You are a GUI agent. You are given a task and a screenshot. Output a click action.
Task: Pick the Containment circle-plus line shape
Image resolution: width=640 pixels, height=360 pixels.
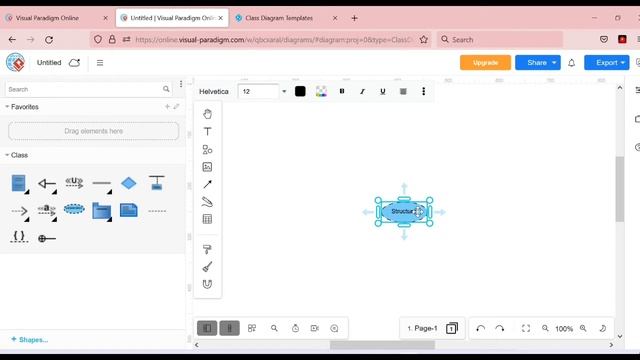click(x=47, y=238)
